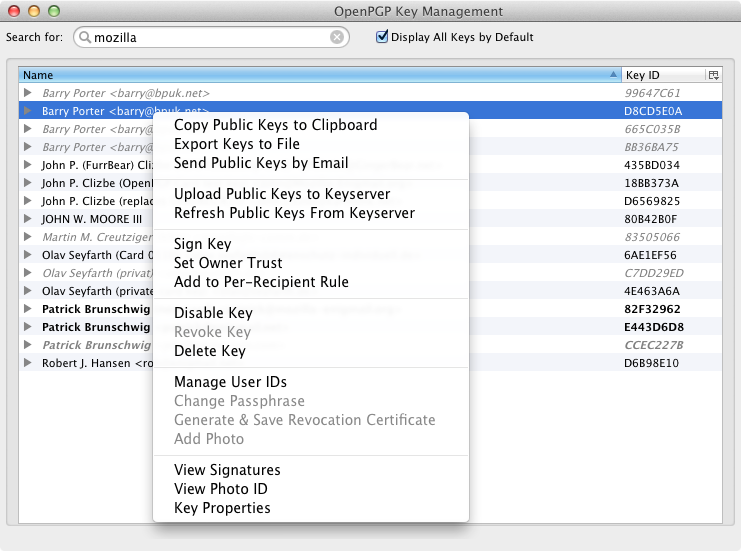Select Export Keys to File

[237, 144]
